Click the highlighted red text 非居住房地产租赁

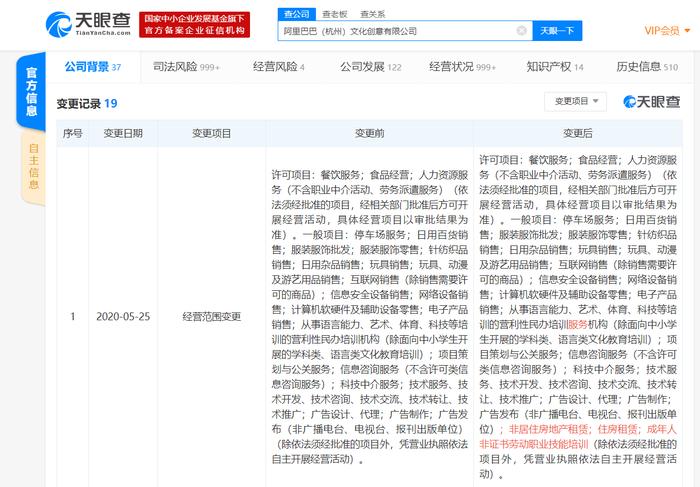(549, 429)
